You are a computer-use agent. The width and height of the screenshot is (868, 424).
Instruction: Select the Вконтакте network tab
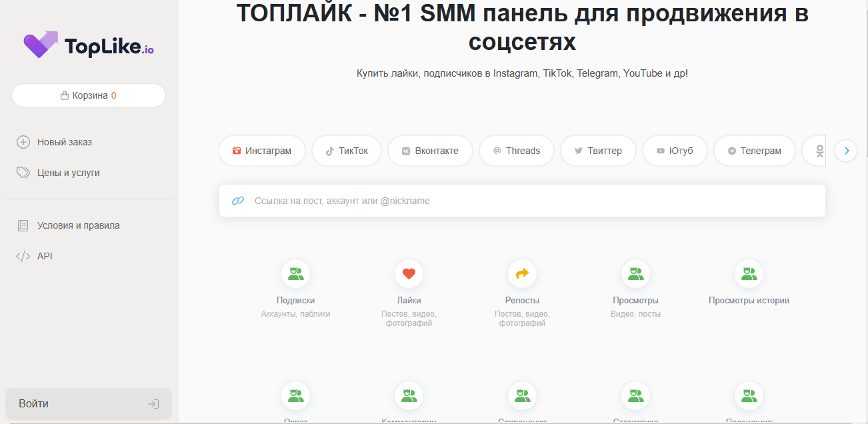click(430, 151)
